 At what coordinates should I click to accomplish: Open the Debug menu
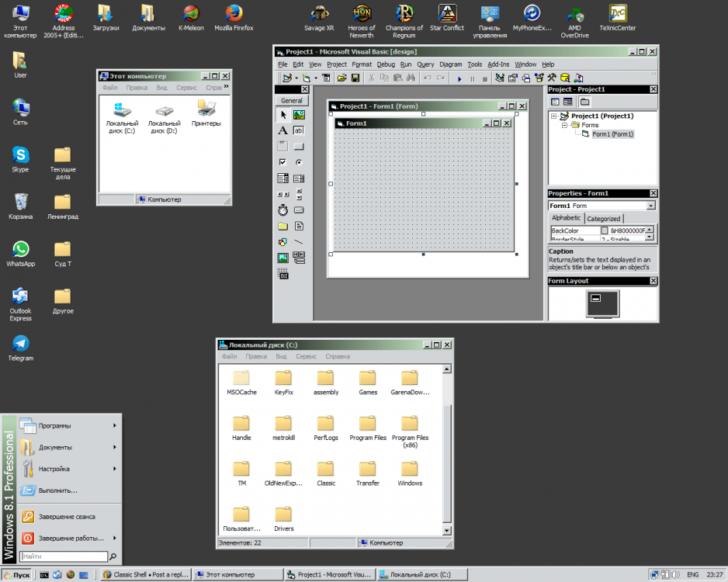(x=386, y=64)
